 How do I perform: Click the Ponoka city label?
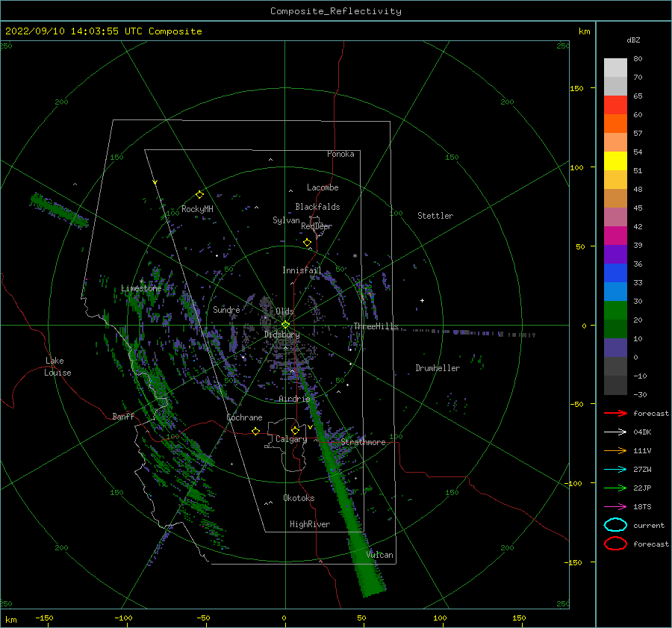pos(340,154)
